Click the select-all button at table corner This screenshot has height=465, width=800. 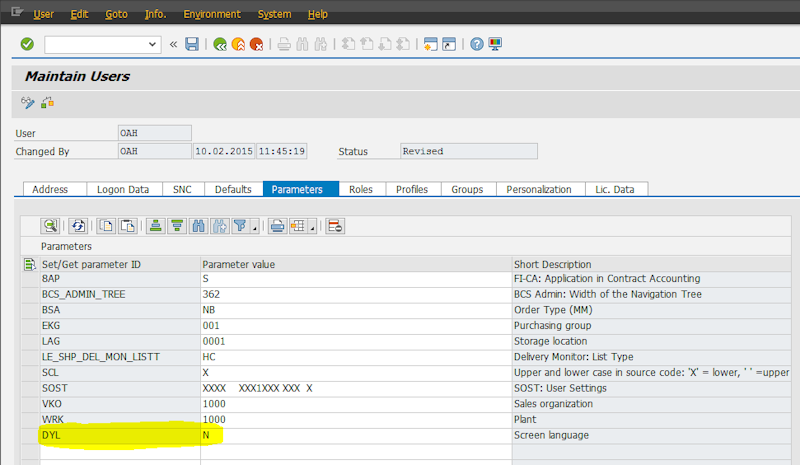pos(29,264)
